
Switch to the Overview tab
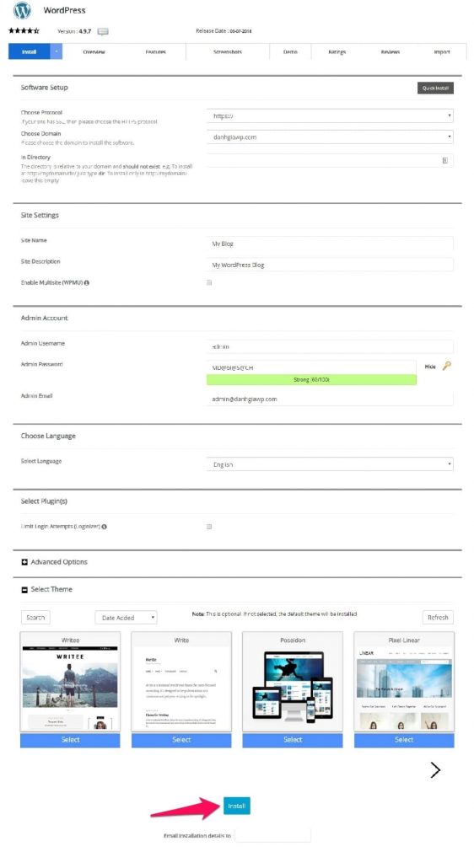(x=94, y=51)
